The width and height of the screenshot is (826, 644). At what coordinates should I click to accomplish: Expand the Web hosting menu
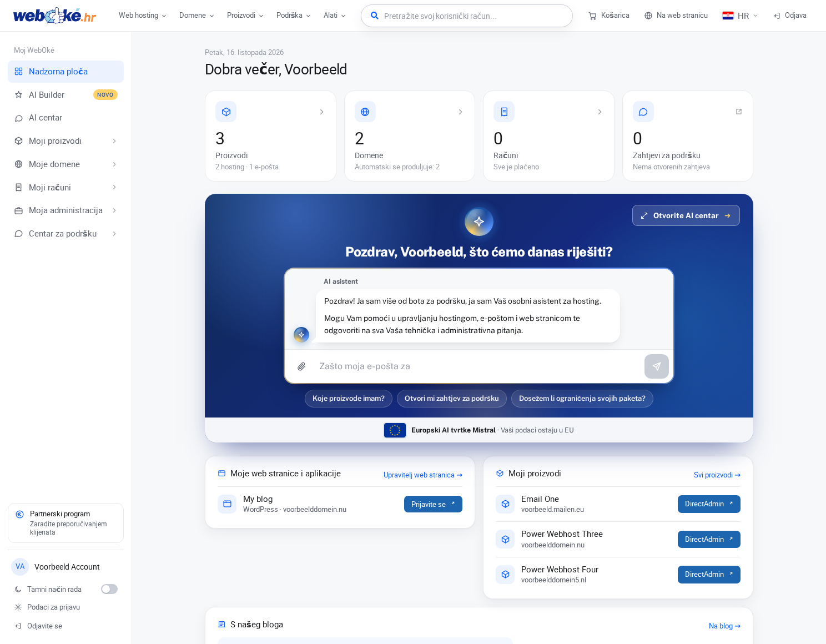[x=143, y=16]
